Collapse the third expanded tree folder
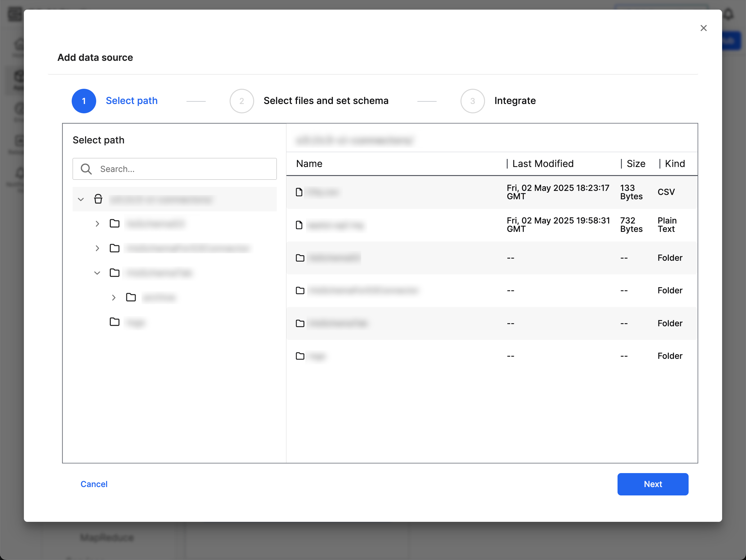746x560 pixels. (97, 273)
